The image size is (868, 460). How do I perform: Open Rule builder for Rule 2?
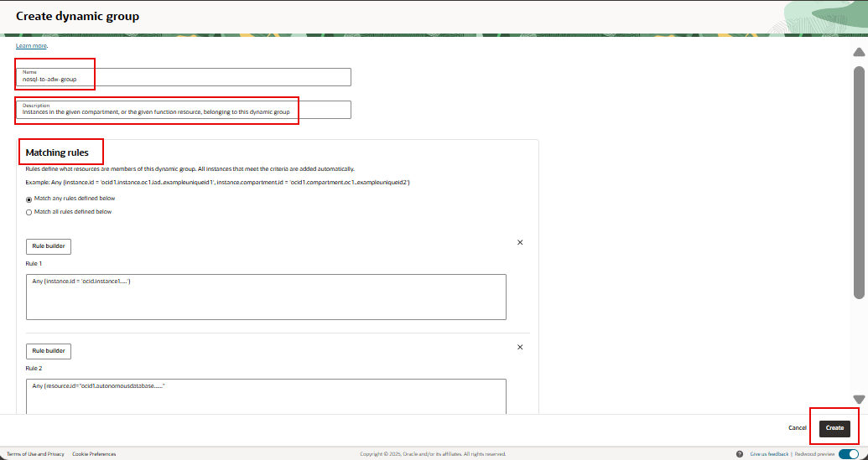point(49,351)
